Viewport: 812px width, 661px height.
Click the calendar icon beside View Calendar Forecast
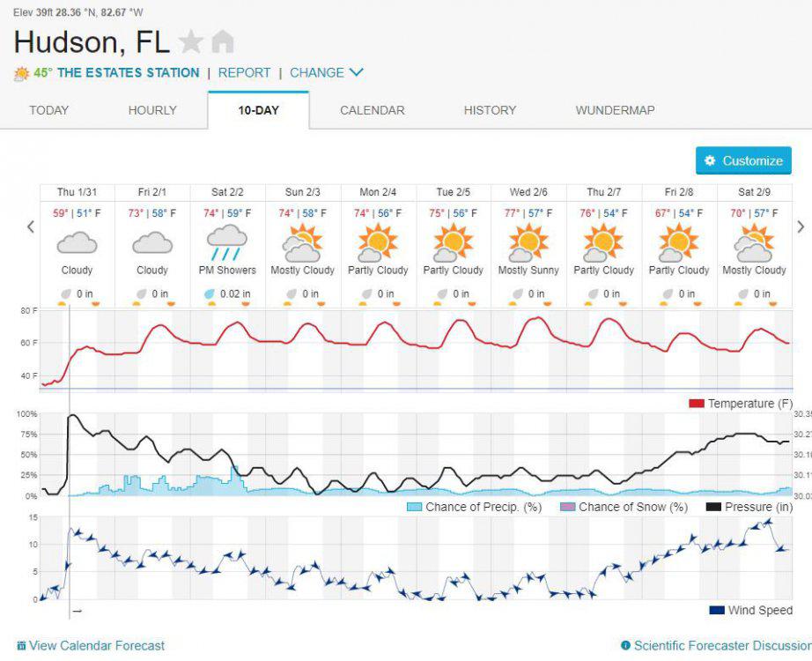click(x=21, y=645)
